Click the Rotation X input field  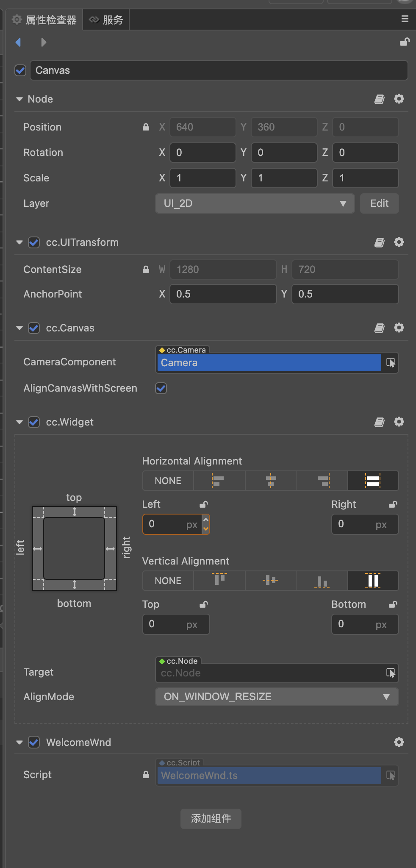[202, 153]
